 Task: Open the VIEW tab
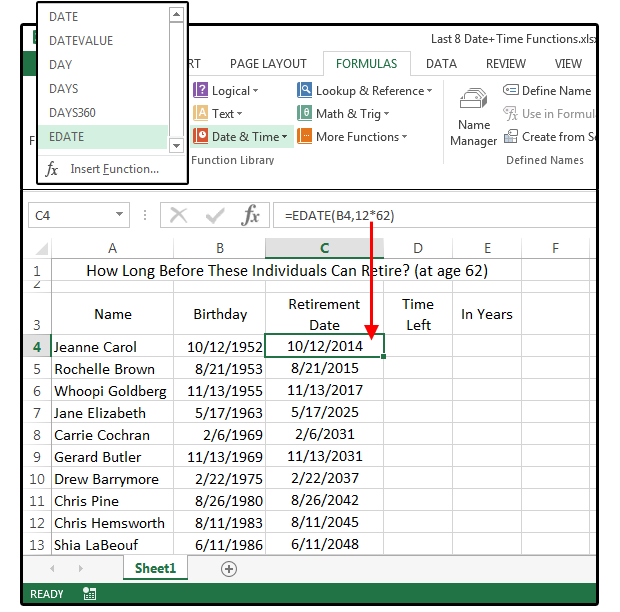pyautogui.click(x=568, y=64)
